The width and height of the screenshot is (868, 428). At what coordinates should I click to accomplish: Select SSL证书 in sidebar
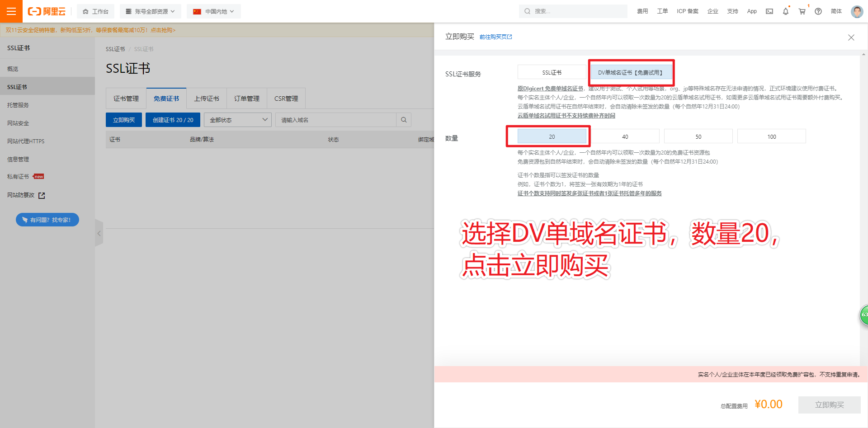pos(47,87)
